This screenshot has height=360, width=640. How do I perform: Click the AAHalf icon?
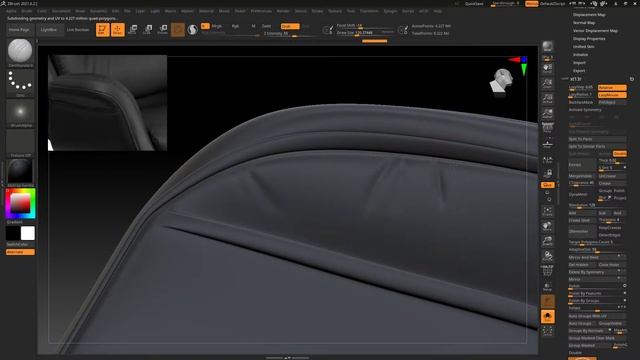tap(547, 113)
